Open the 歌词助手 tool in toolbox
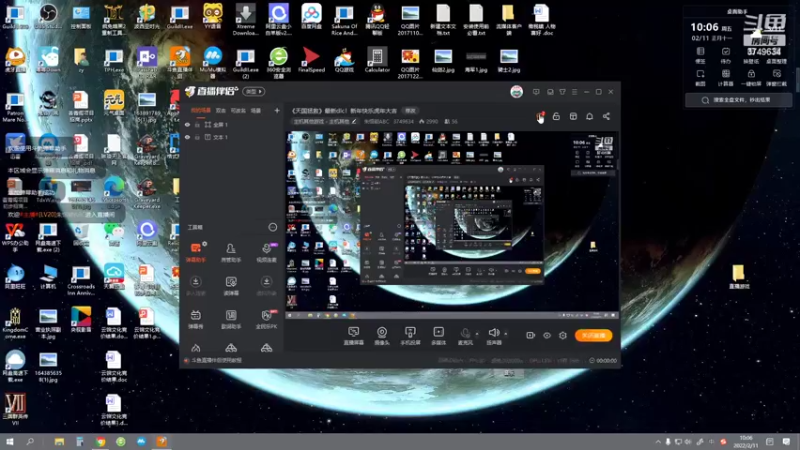800x450 pixels. pyautogui.click(x=231, y=319)
